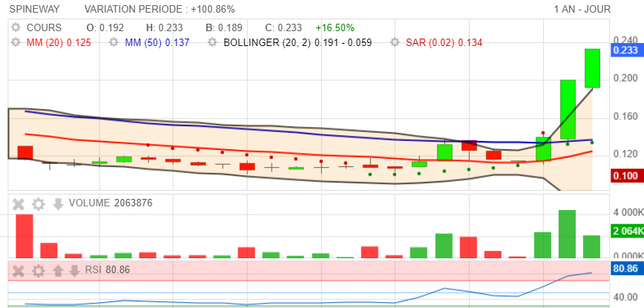Viewport: 644px width, 308px height.
Task: Open VOLUME panel settings gear
Action: click(x=38, y=203)
